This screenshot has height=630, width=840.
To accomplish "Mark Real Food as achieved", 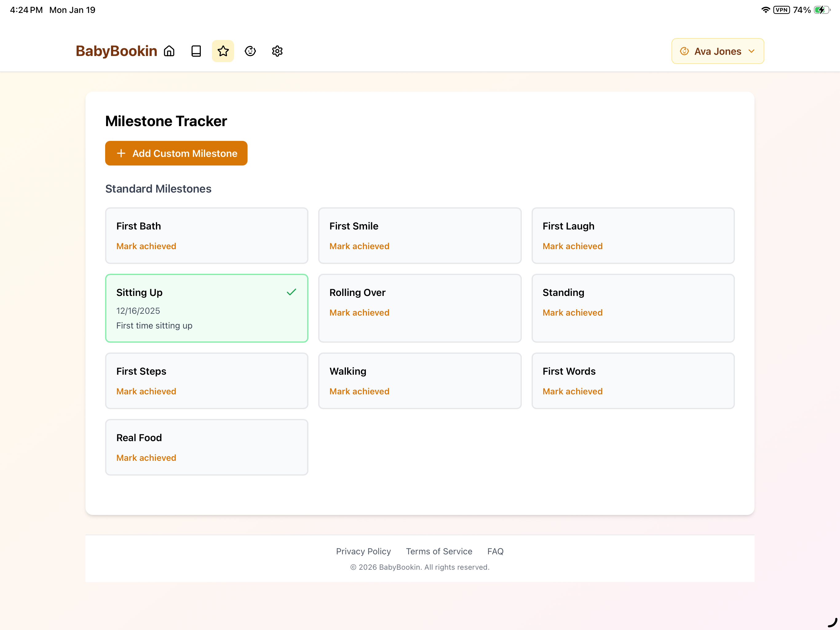I will [x=146, y=458].
